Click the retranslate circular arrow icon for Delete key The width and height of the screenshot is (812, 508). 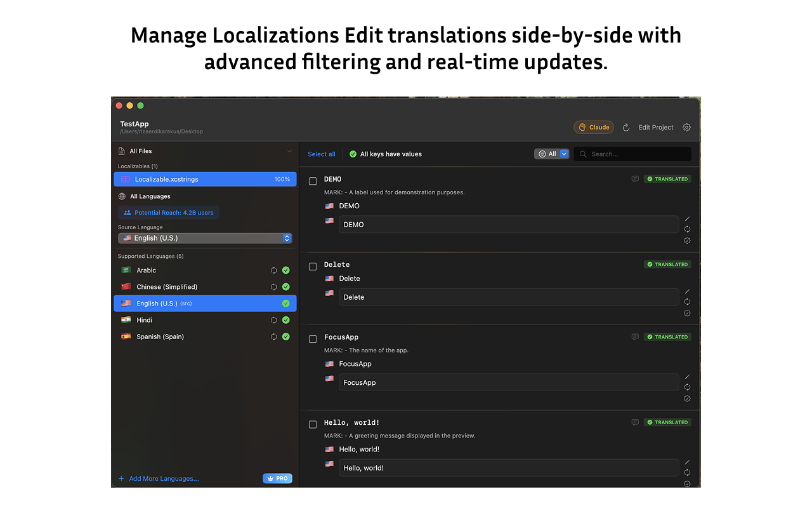(x=687, y=303)
